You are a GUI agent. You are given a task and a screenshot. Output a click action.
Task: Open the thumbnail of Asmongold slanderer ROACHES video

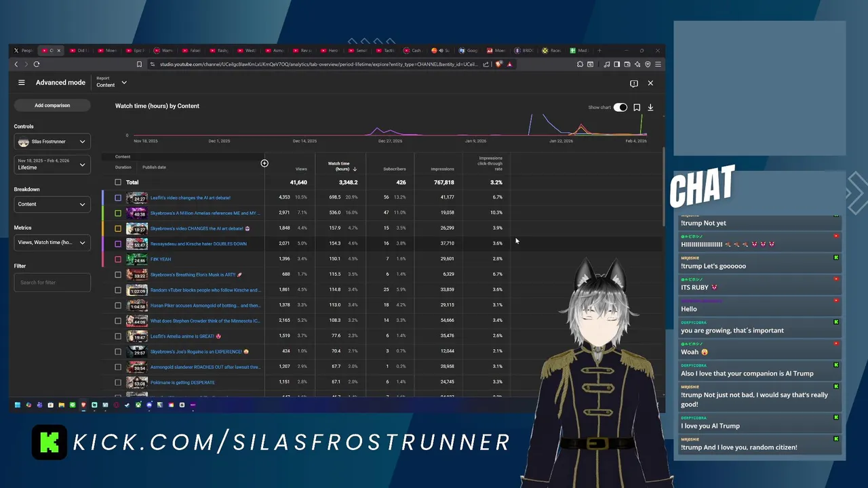pos(137,367)
